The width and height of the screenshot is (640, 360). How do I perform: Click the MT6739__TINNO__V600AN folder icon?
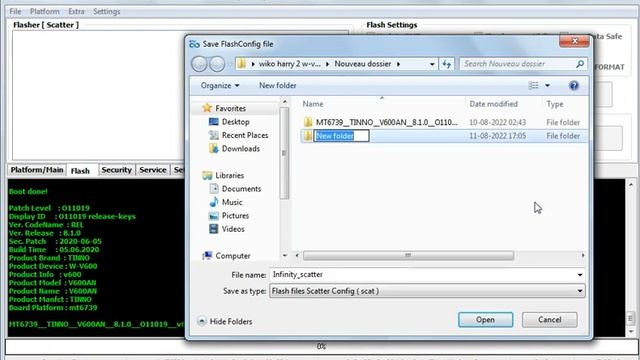(x=308, y=122)
